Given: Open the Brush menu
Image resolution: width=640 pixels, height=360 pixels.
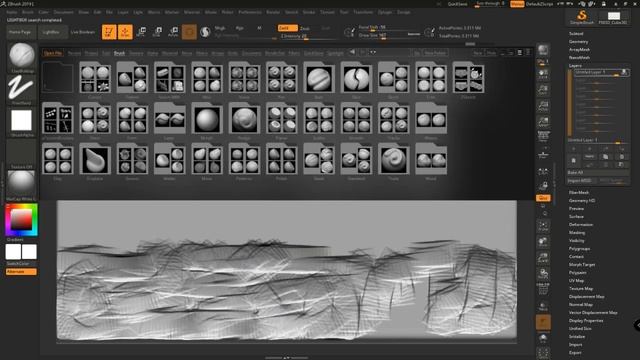Looking at the screenshot, I should (x=28, y=12).
